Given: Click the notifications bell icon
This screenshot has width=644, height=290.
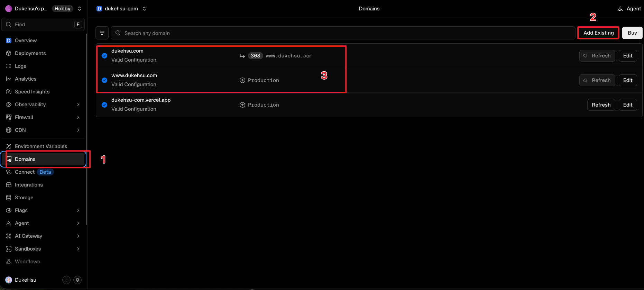Looking at the screenshot, I should [x=78, y=280].
